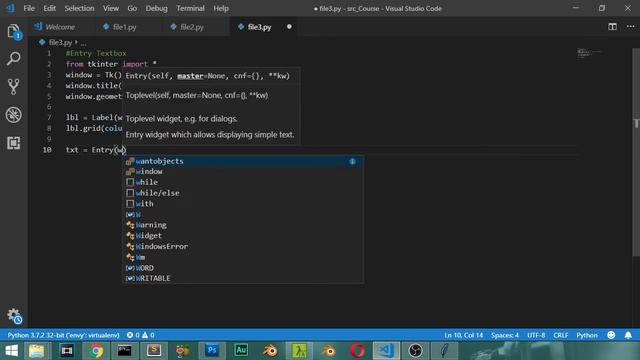640x360 pixels.
Task: Select the WRITABLE suggestion
Action: (243, 278)
